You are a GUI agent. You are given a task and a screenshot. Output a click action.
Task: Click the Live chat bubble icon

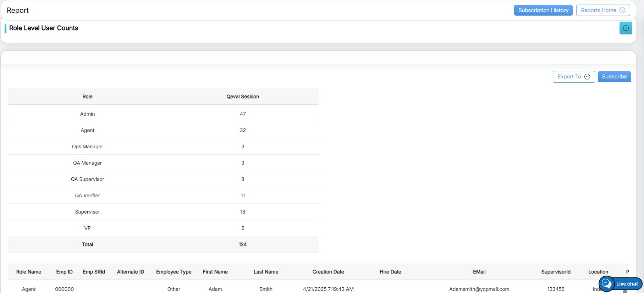[x=606, y=284]
